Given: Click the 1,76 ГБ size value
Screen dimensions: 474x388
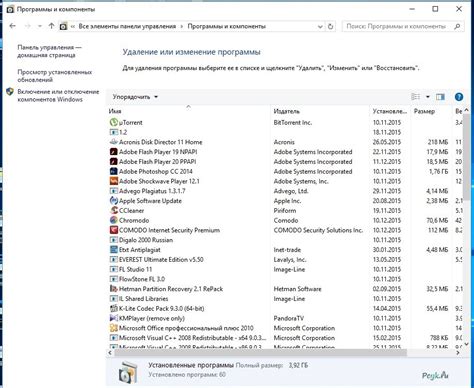Looking at the screenshot, I should [438, 171].
